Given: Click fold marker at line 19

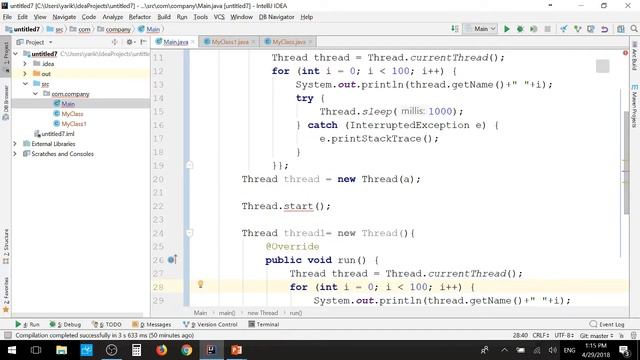Looking at the screenshot, I should pyautogui.click(x=189, y=165).
